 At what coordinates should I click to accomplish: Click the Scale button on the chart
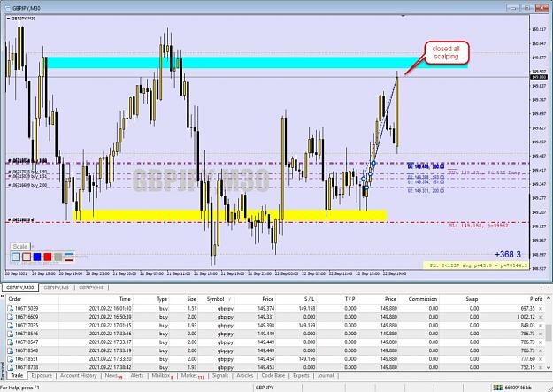coord(20,247)
